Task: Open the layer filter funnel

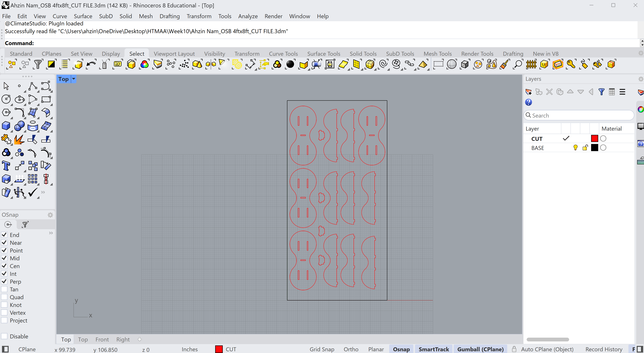Action: pos(601,92)
